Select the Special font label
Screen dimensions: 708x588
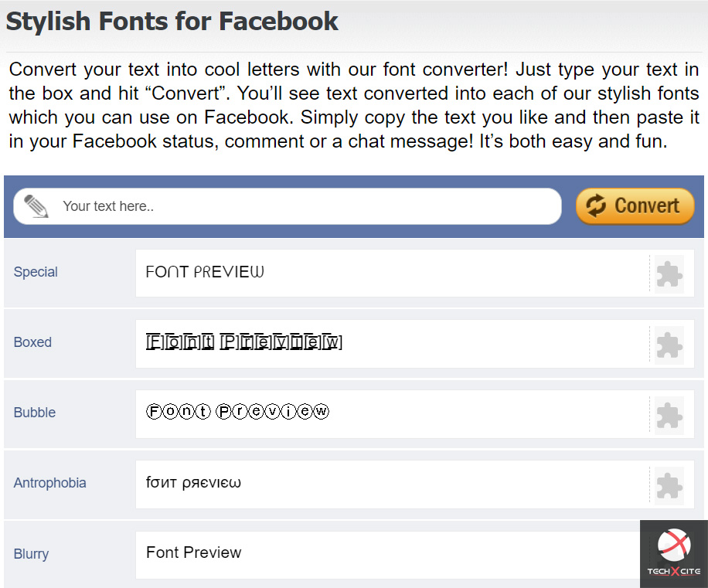click(x=36, y=272)
